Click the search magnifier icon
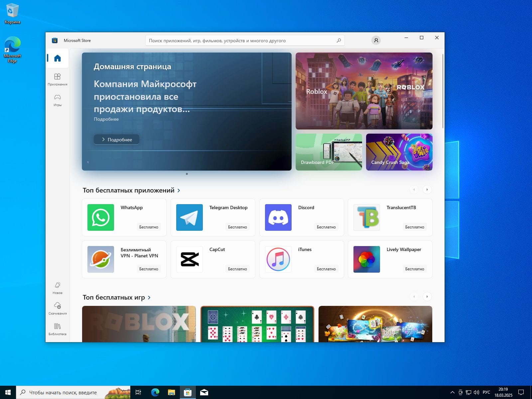This screenshot has width=532, height=399. tap(338, 41)
